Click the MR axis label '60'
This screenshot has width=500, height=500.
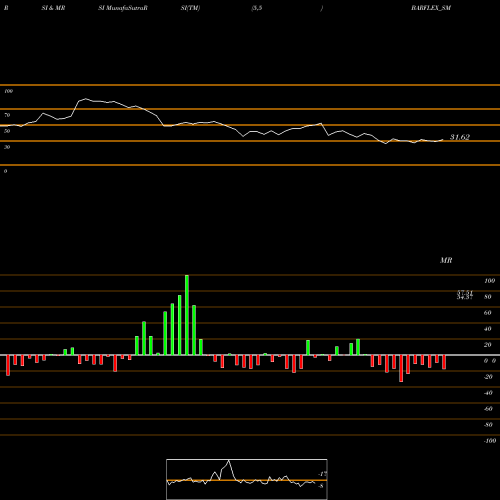pyautogui.click(x=488, y=313)
